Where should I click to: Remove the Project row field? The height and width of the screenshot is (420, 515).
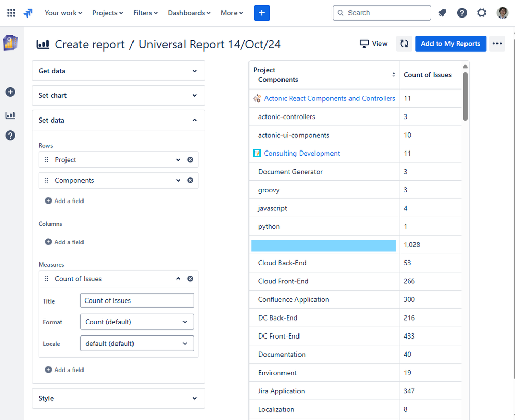point(190,160)
